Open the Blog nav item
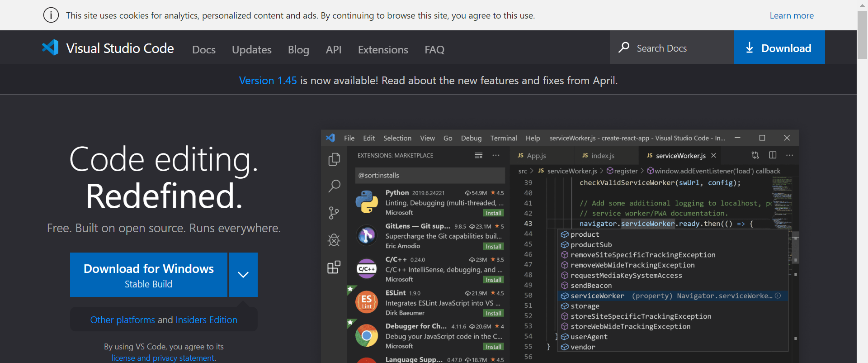868x363 pixels. (x=298, y=49)
